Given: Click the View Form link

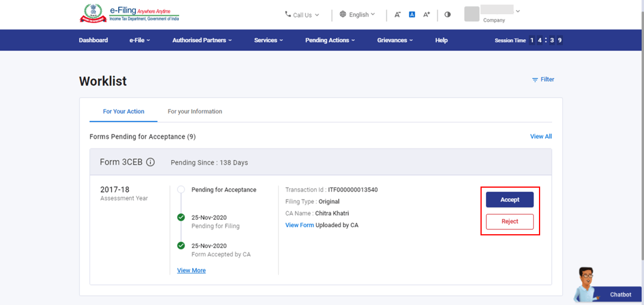Looking at the screenshot, I should (299, 225).
